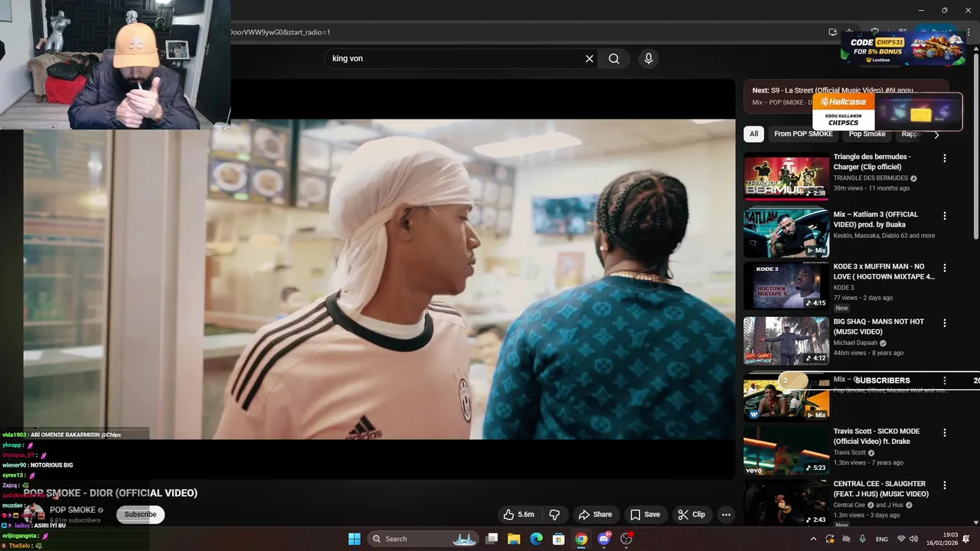980x551 pixels.
Task: Play 'KODE 3 x MUFFIN MAN - NO LOVE' title
Action: click(x=884, y=272)
